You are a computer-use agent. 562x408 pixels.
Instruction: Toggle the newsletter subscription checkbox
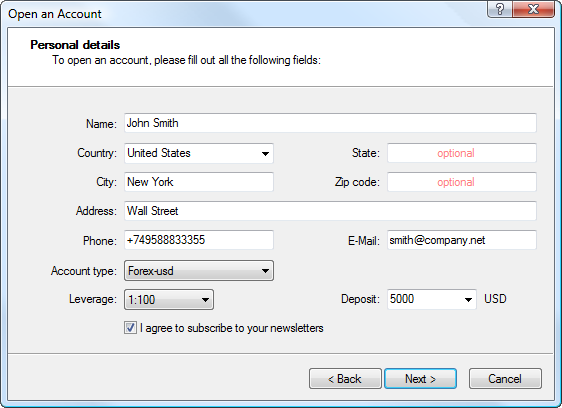(x=130, y=328)
